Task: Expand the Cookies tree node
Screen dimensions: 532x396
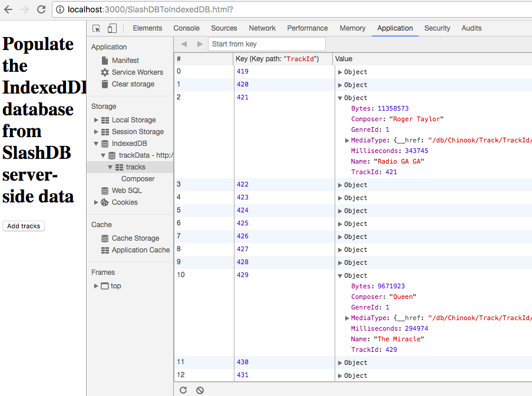Action: (96, 202)
